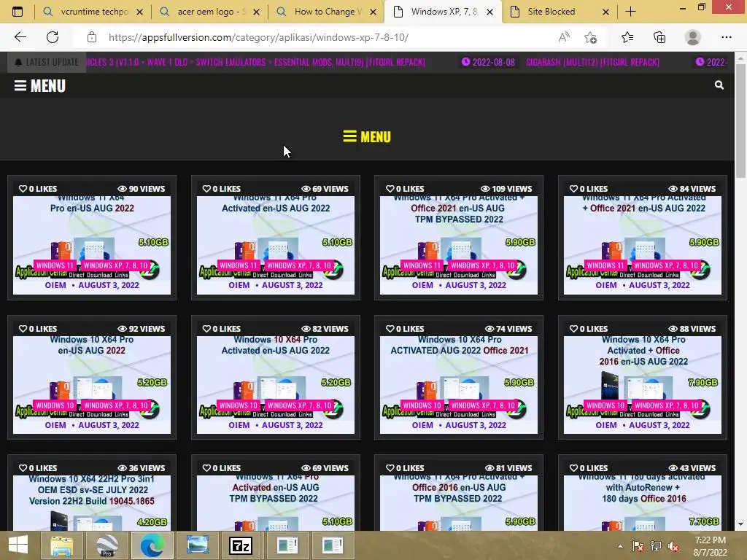The image size is (747, 560).
Task: Close the Site Blocked tab
Action: (605, 12)
